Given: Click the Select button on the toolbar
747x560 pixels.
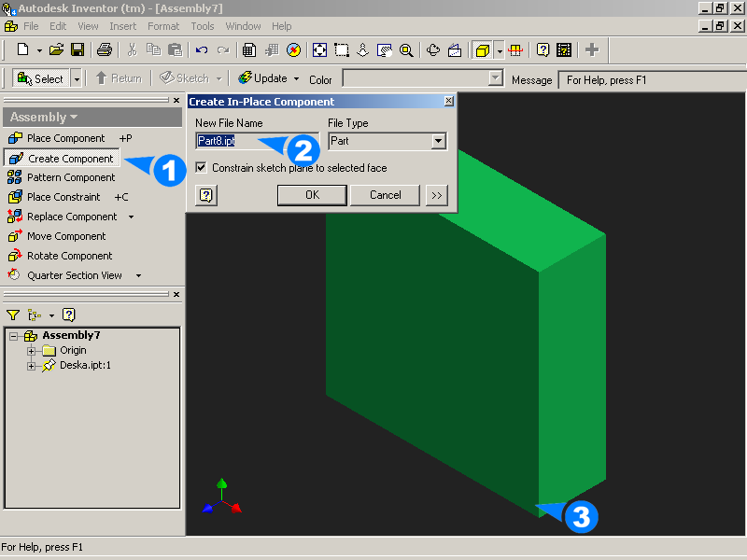Looking at the screenshot, I should pyautogui.click(x=41, y=78).
